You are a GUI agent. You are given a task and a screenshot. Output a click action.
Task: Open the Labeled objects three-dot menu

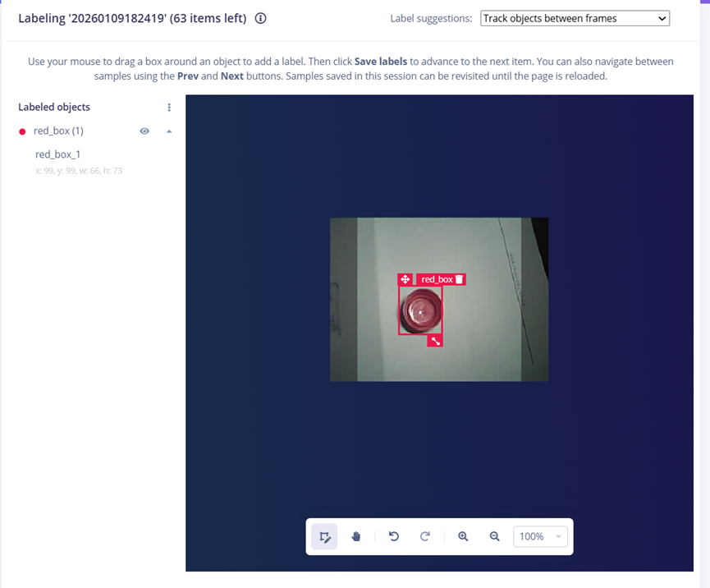pyautogui.click(x=169, y=107)
